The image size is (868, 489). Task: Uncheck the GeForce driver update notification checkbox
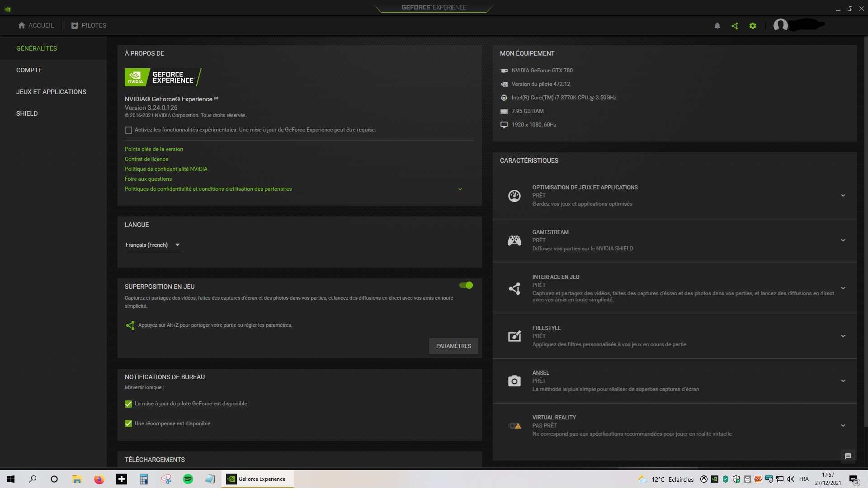coord(128,404)
